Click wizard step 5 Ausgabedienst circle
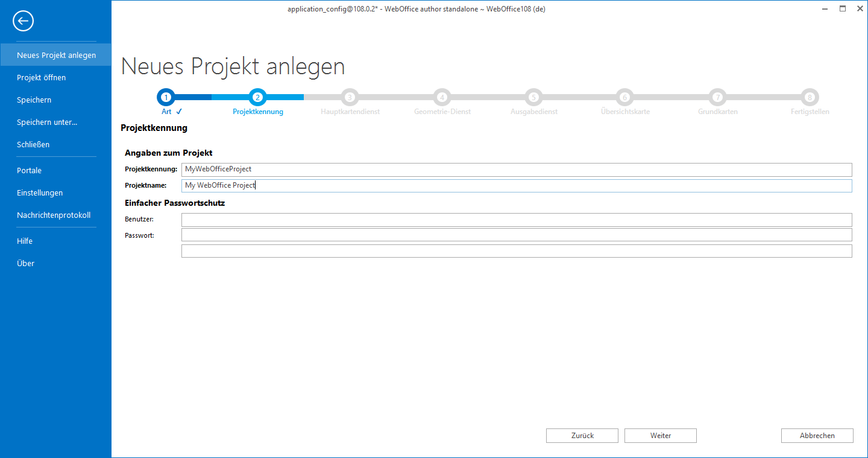Screen dimensions: 868x458 (x=533, y=97)
